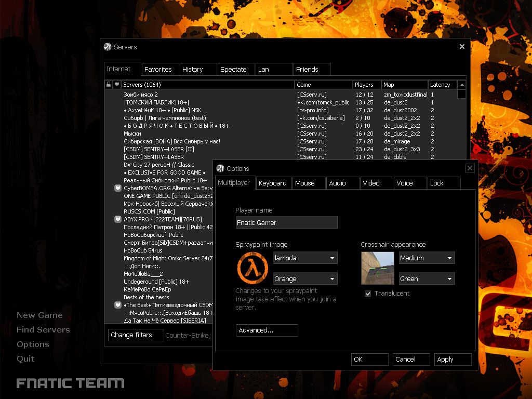Screen dimensions: 532x399
Task: Click the server list scroll-up arrow
Action: click(462, 85)
